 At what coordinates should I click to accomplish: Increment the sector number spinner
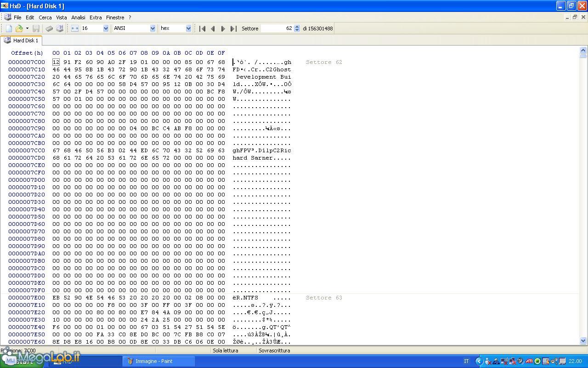[297, 27]
